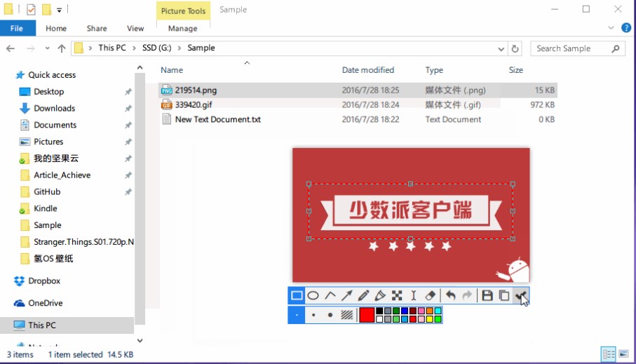
Task: Open the recent locations dropdown arrow
Action: tap(47, 49)
